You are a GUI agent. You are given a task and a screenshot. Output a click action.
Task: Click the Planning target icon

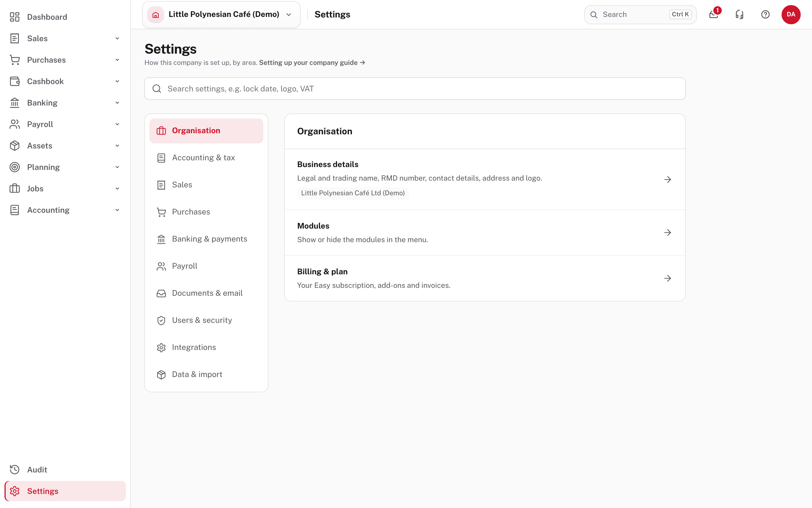14,167
